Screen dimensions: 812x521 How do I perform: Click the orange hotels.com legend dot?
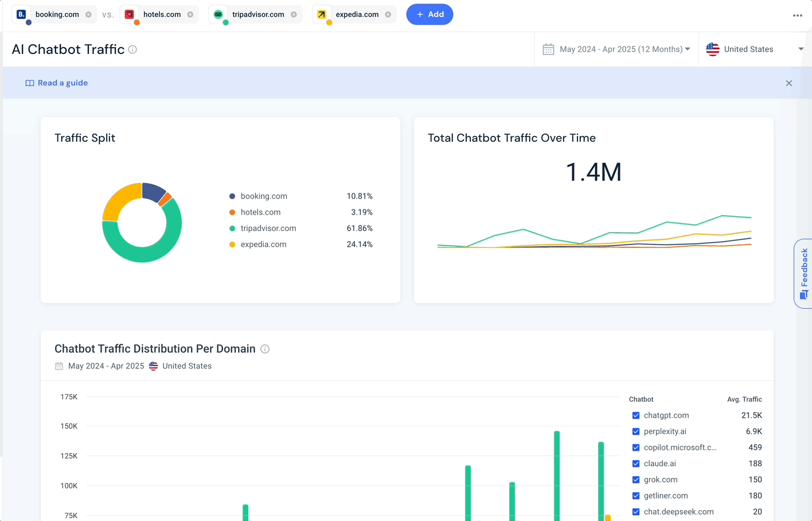[232, 212]
